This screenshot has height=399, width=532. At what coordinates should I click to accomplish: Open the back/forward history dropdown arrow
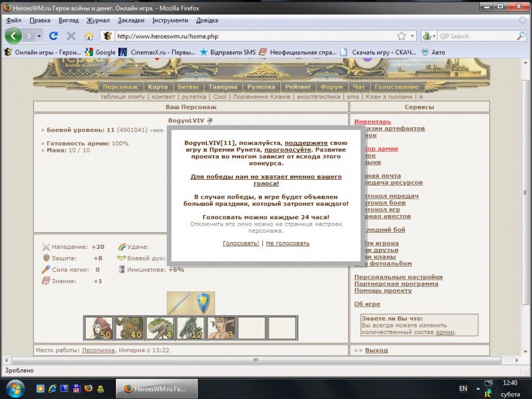click(x=39, y=36)
